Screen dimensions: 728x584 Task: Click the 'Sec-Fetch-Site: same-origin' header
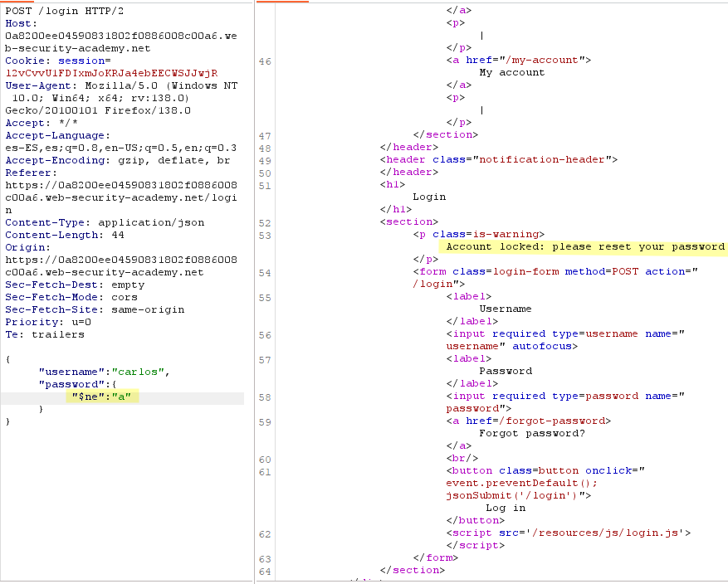point(95,310)
